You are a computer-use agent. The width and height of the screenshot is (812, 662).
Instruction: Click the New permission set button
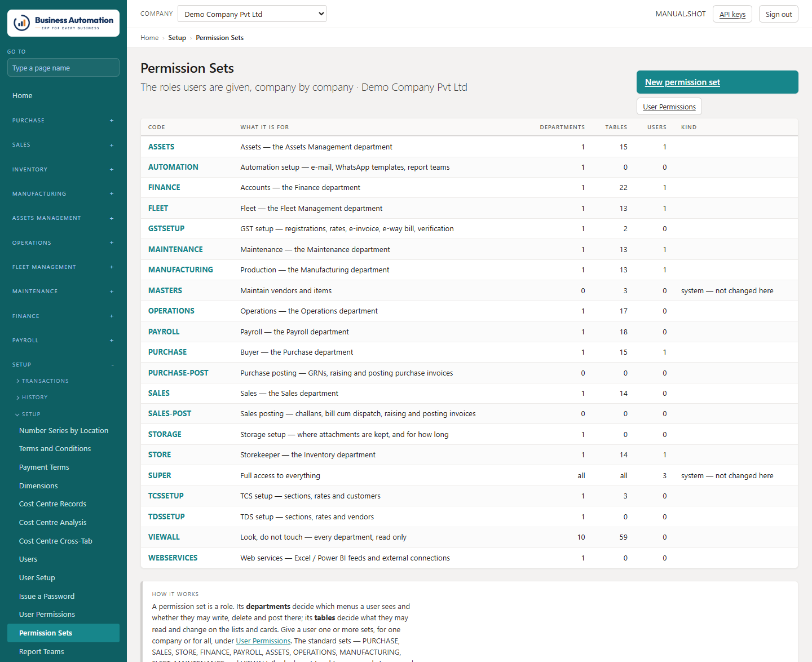tap(717, 82)
